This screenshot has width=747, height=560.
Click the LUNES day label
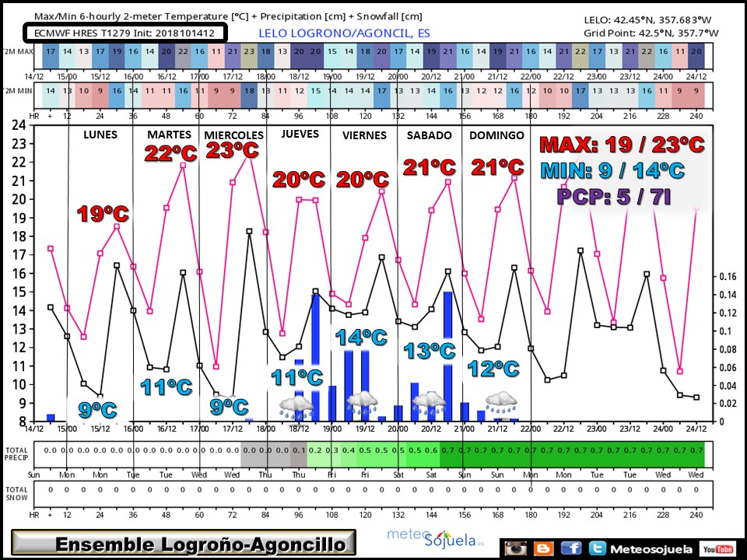100,135
